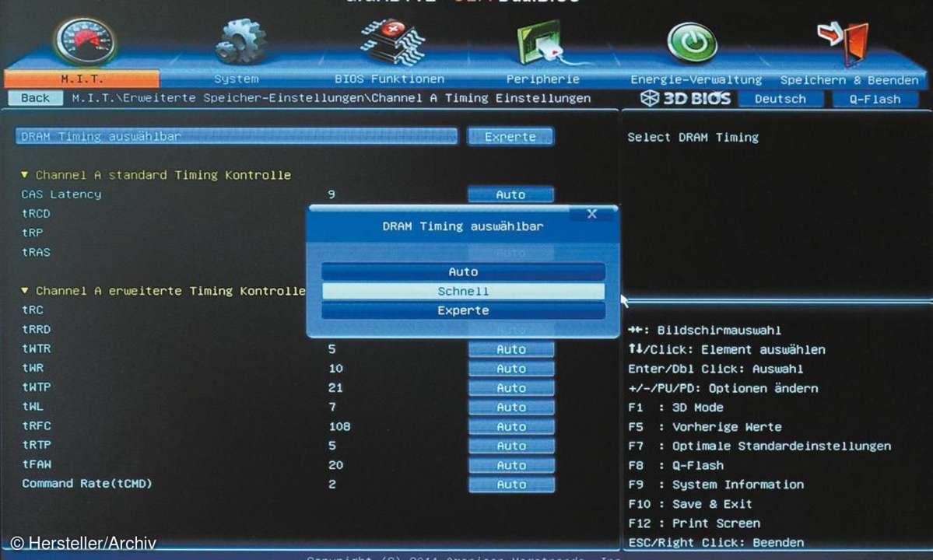
Task: Close the DRAM Timing auswählbar popup
Action: click(591, 213)
